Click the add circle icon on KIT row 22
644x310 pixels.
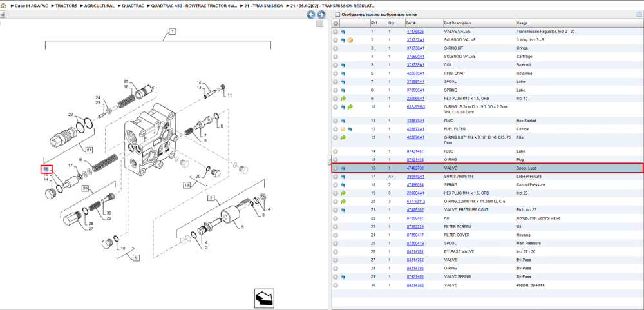click(x=336, y=218)
